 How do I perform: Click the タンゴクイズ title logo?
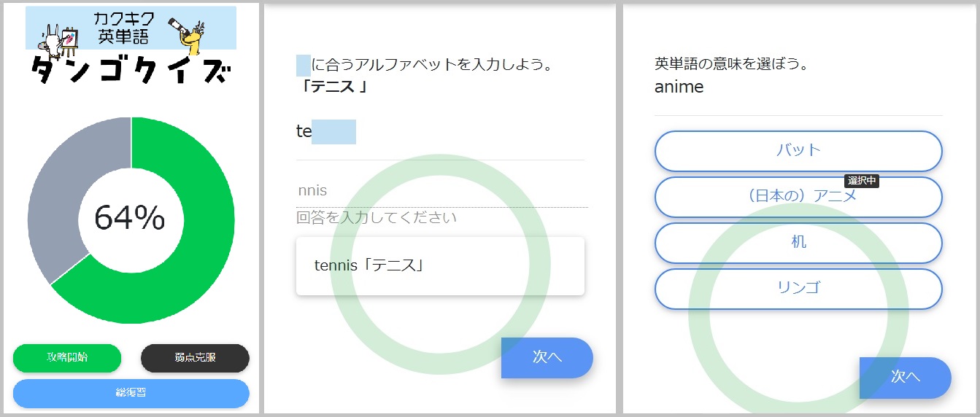coord(131,73)
